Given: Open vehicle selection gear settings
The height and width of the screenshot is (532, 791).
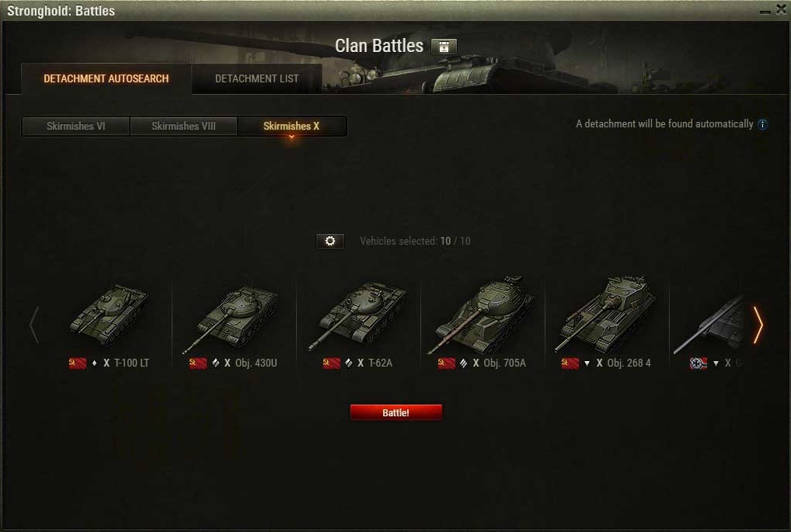Looking at the screenshot, I should [330, 241].
